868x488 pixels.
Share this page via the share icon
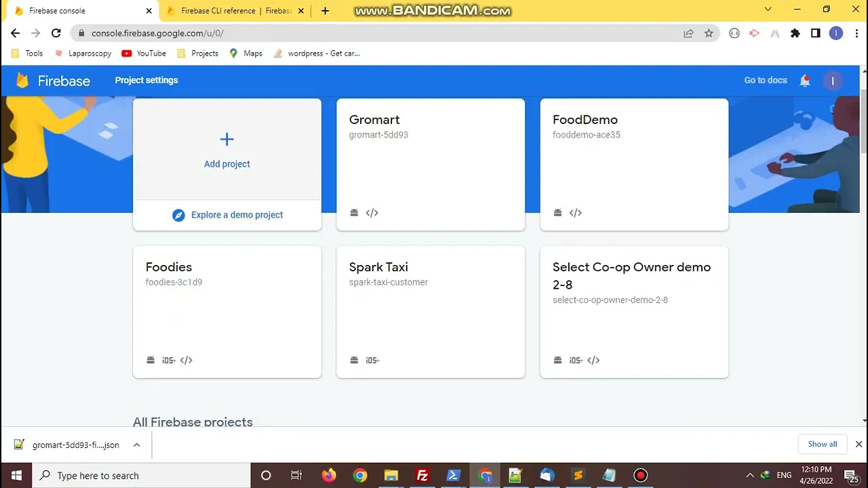(x=688, y=33)
